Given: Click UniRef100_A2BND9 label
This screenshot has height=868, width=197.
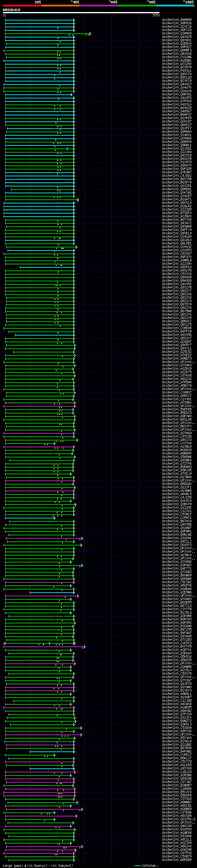Looking at the screenshot, I should 177,809.
